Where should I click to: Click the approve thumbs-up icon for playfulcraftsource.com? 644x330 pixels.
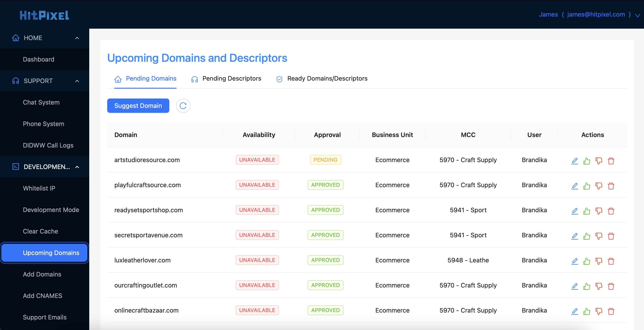click(587, 185)
